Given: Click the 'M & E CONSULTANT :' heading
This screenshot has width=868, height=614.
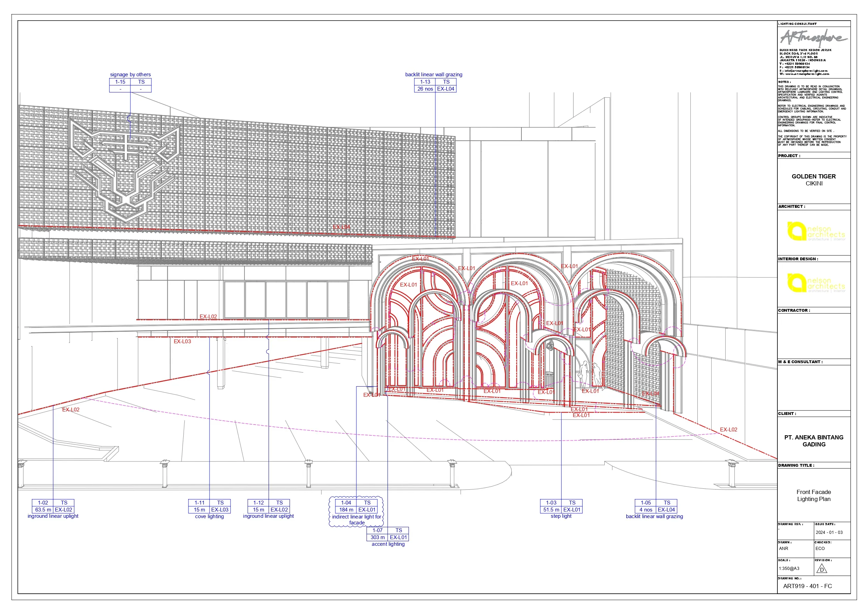Looking at the screenshot, I should click(800, 362).
